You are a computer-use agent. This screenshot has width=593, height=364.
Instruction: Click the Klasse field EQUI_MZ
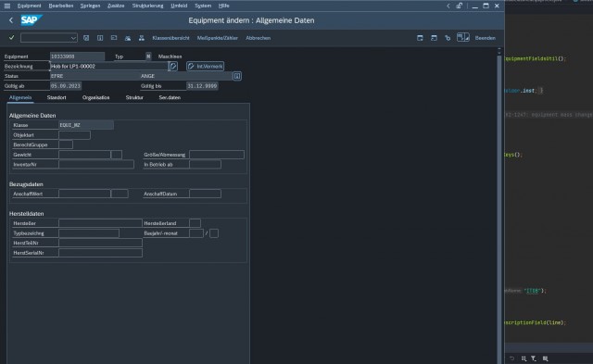[86, 125]
